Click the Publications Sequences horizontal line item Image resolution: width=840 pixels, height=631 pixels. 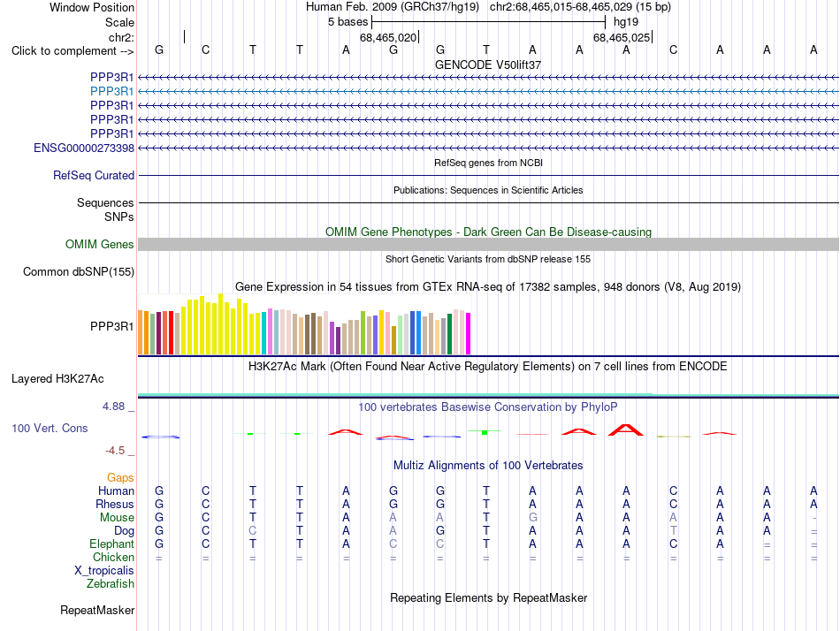(x=488, y=202)
